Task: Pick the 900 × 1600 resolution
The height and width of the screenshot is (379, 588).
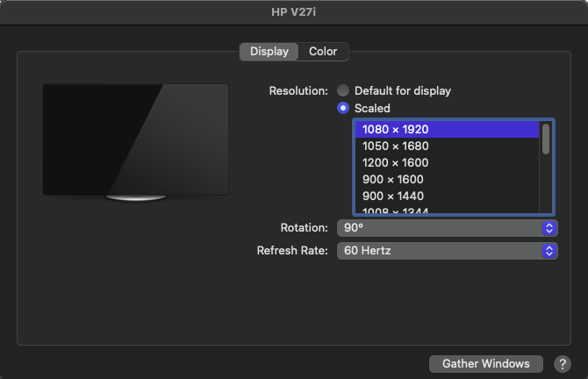Action: (x=447, y=179)
